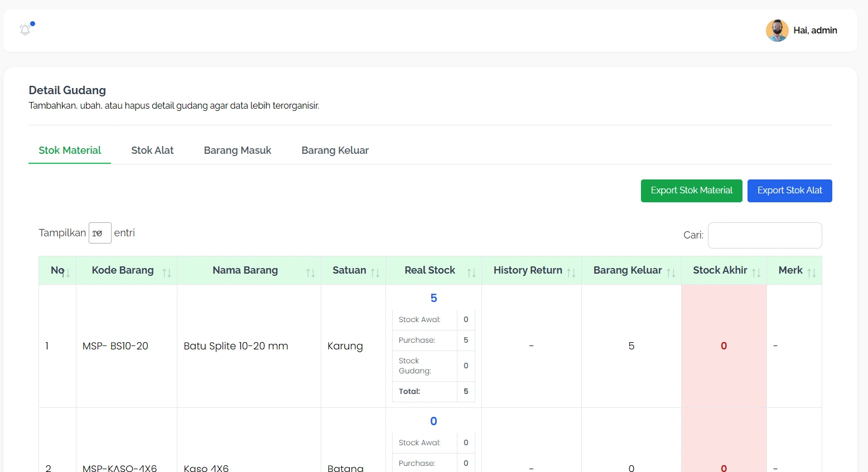Screen dimensions: 868x472
Task: Switch to the Stok Alat tab
Action: click(x=152, y=150)
